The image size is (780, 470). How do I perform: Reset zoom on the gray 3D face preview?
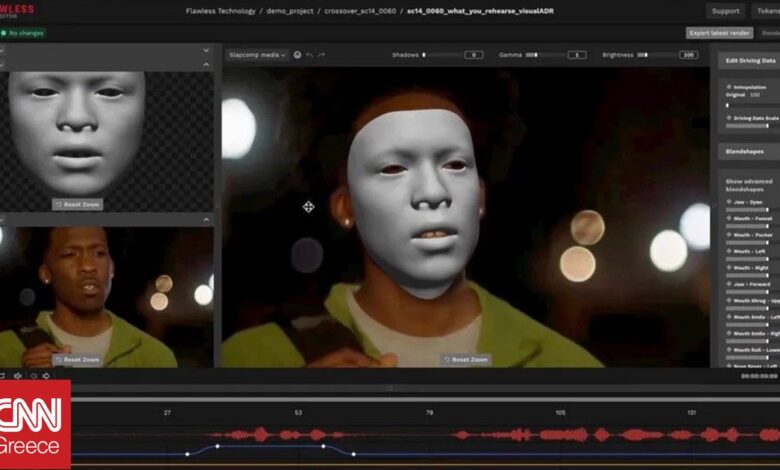(x=78, y=204)
